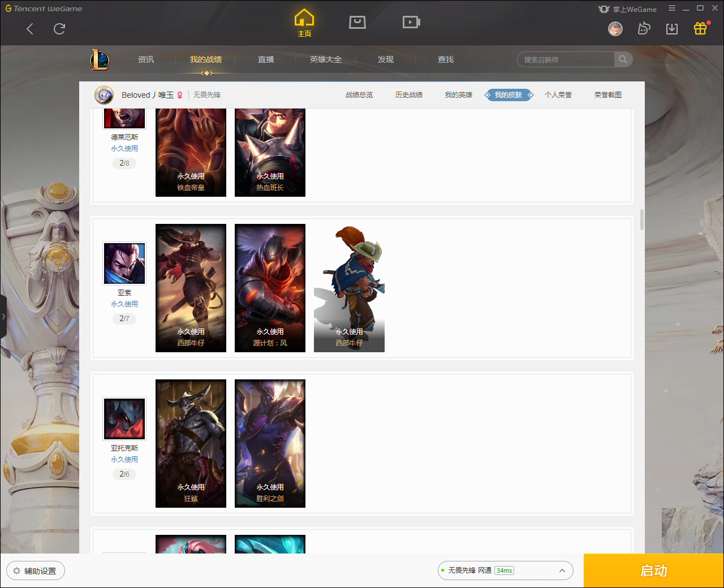Click the gender icon beside the summoner name
724x588 pixels.
180,95
